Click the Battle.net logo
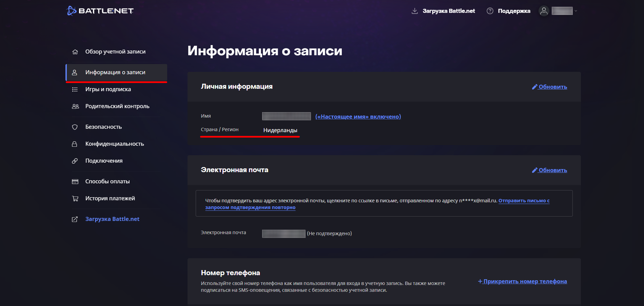Viewport: 644px width, 306px height. click(100, 11)
